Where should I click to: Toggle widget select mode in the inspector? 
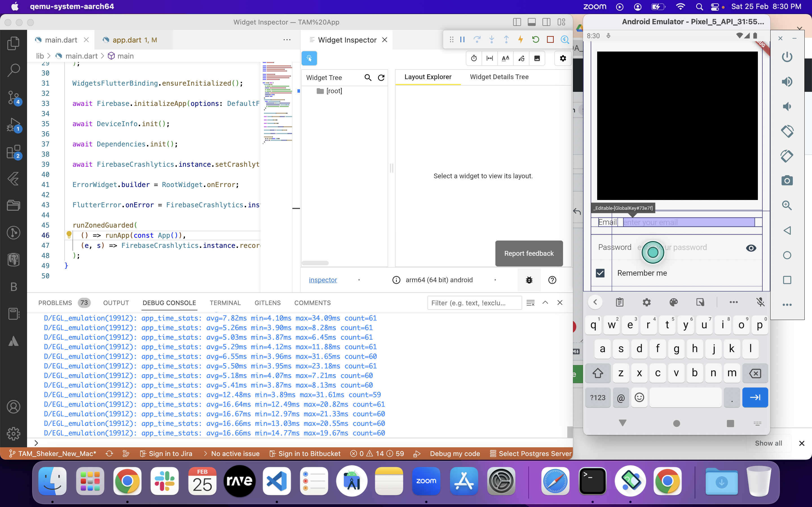[x=309, y=58]
